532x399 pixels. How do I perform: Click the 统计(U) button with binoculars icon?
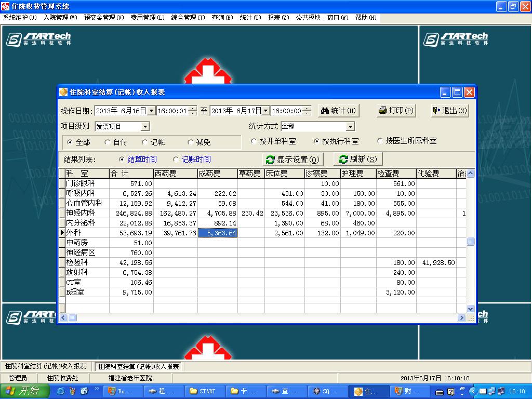point(338,111)
